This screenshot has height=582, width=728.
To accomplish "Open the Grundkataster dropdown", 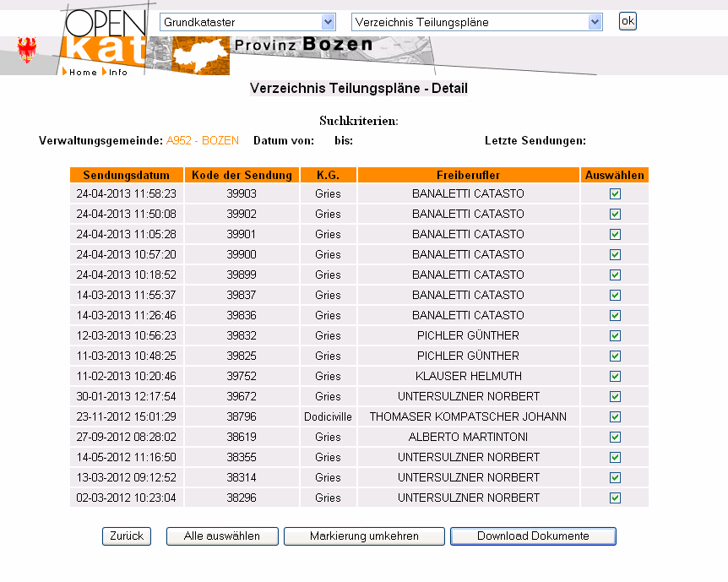I will point(248,22).
